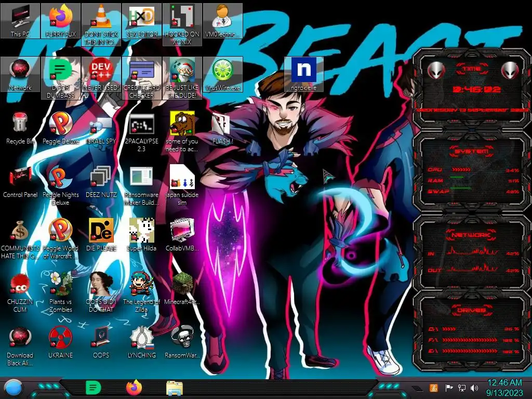Open the Download Black Ali shortcut
The height and width of the screenshot is (399, 532).
point(20,346)
